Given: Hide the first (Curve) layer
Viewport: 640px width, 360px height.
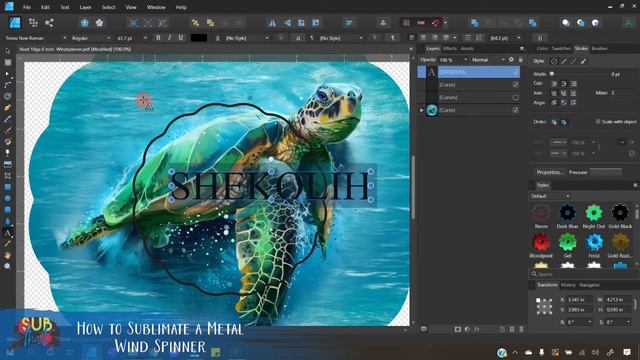Looking at the screenshot, I should pos(516,84).
